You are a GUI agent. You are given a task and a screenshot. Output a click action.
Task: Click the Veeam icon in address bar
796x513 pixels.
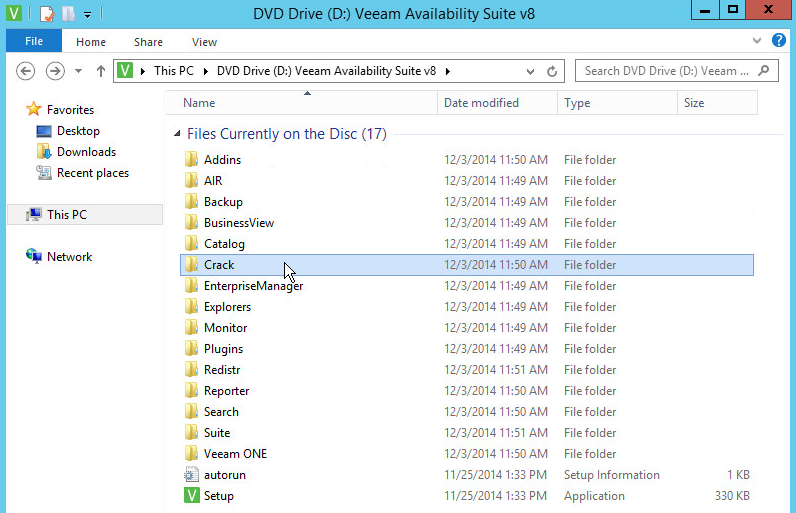point(124,71)
